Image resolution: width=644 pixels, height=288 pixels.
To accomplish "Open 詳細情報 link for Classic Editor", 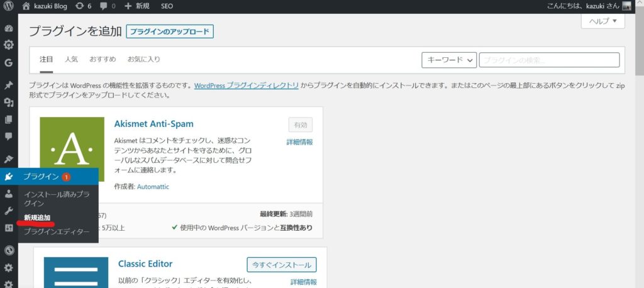I will pyautogui.click(x=304, y=282).
